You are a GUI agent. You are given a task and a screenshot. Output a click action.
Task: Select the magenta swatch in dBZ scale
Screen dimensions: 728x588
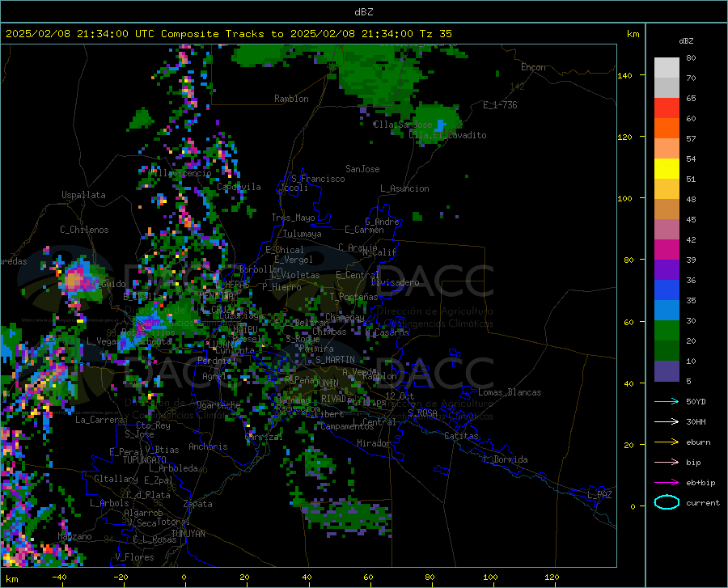(667, 250)
